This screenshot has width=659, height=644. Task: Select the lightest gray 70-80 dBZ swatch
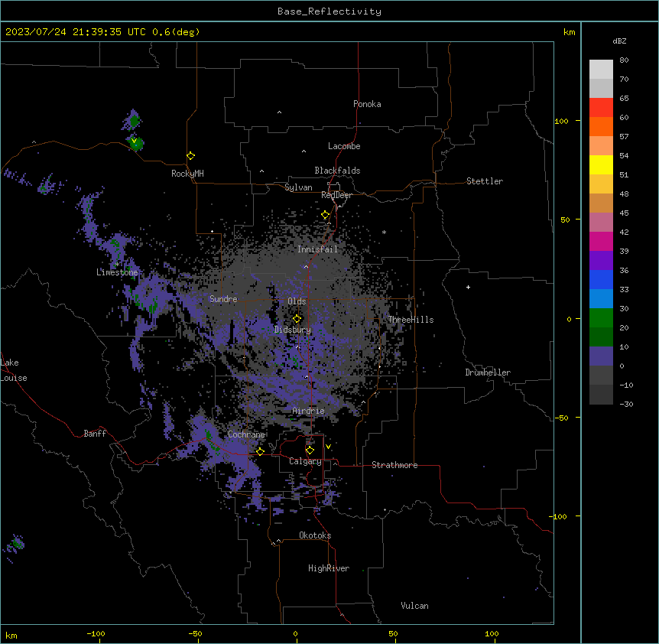point(601,70)
